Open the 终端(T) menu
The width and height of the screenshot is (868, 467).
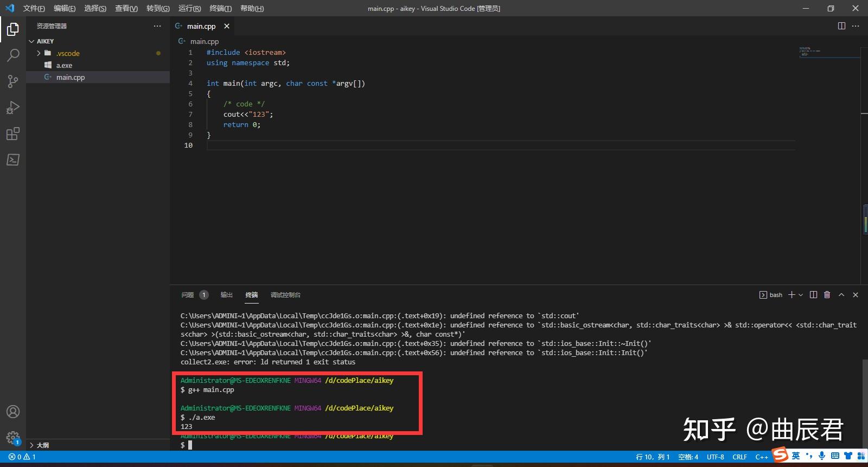220,8
